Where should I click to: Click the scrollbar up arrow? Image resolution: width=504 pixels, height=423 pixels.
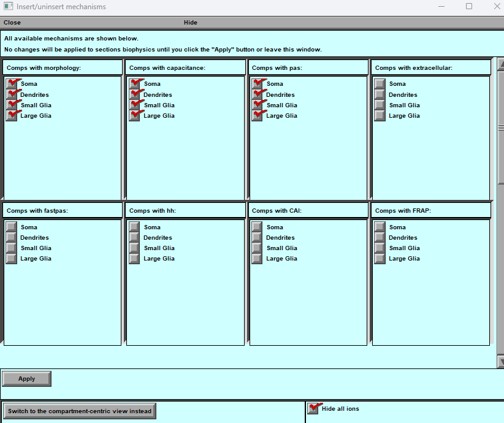tap(500, 63)
